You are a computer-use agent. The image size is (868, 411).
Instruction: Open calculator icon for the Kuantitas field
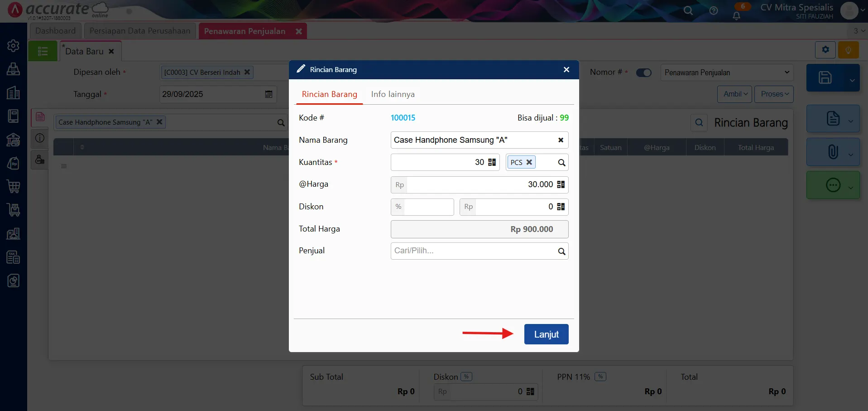[x=492, y=162]
